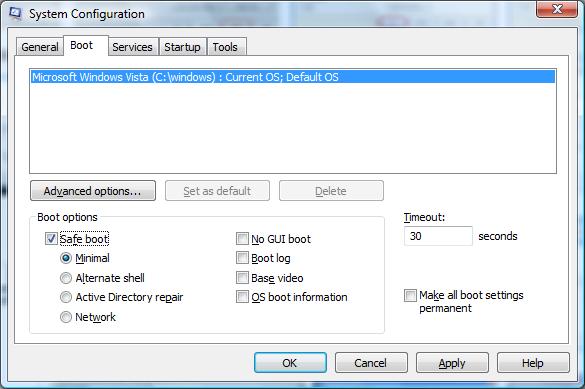
Task: Switch to the General tab
Action: [40, 47]
